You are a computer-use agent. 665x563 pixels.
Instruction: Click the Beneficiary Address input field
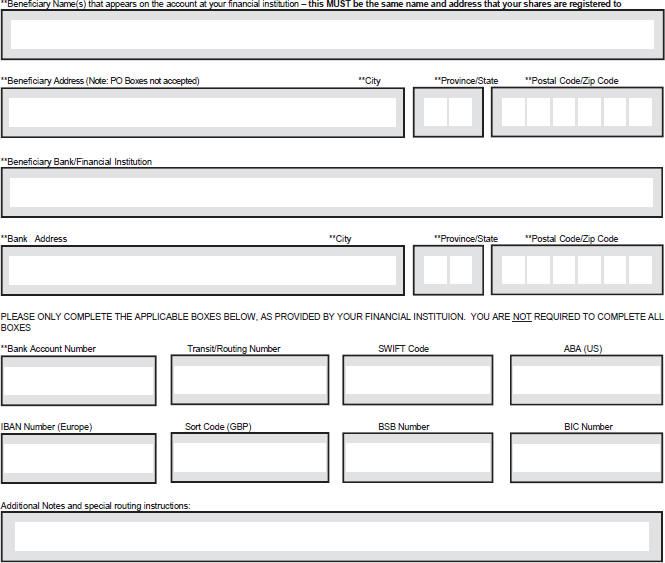tap(203, 112)
